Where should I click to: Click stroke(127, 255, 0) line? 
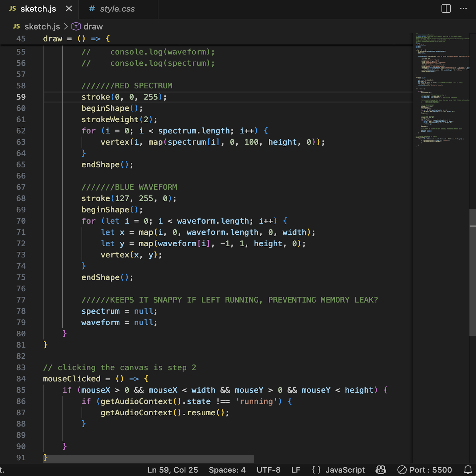click(129, 199)
